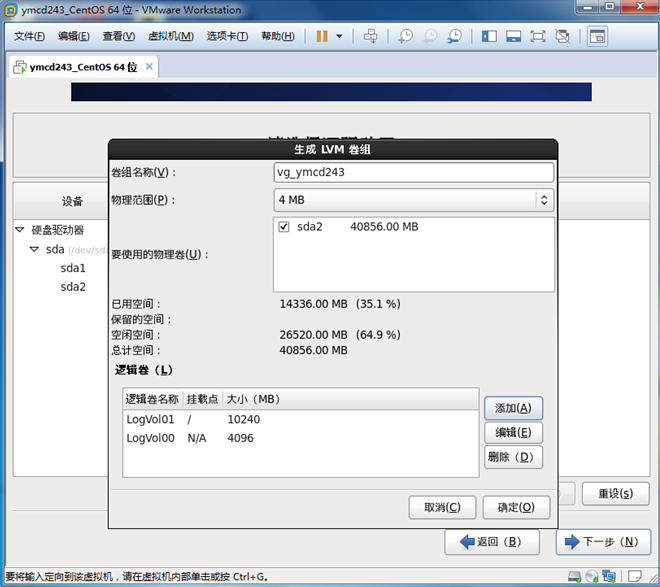Open the 文件(F) menu
The width and height of the screenshot is (660, 587).
[29, 36]
